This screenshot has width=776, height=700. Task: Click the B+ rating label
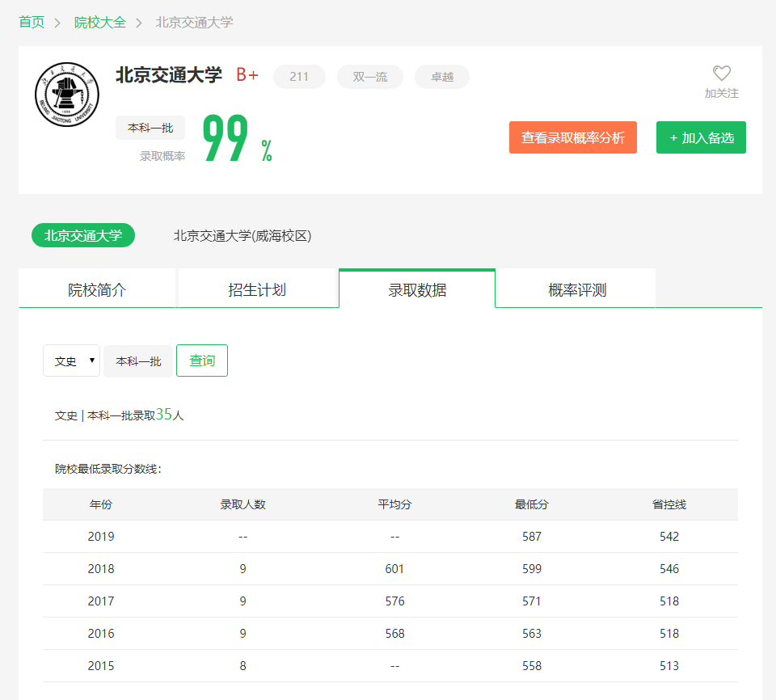click(247, 74)
